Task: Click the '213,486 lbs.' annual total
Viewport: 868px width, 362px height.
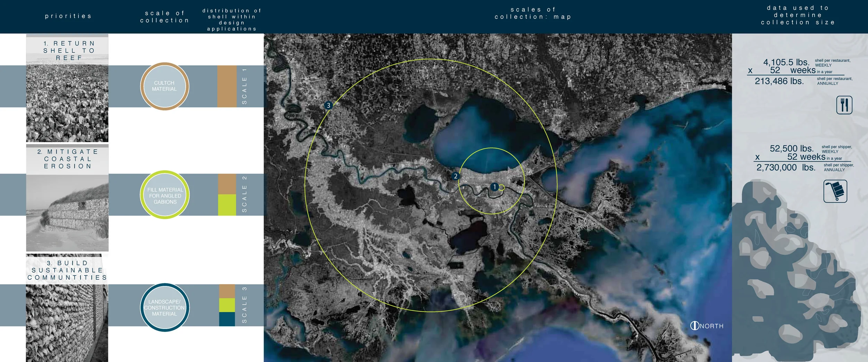Action: click(779, 81)
